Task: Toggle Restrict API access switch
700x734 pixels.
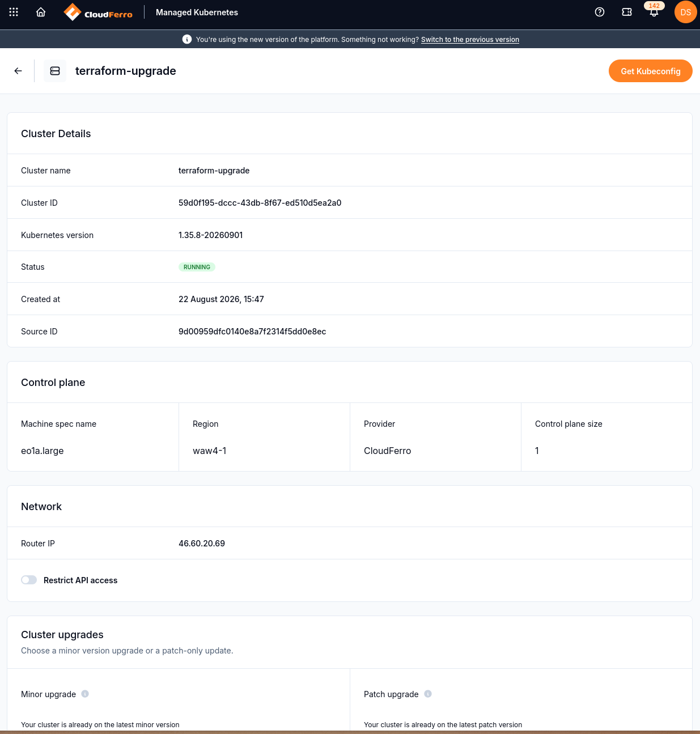Action: 29,580
